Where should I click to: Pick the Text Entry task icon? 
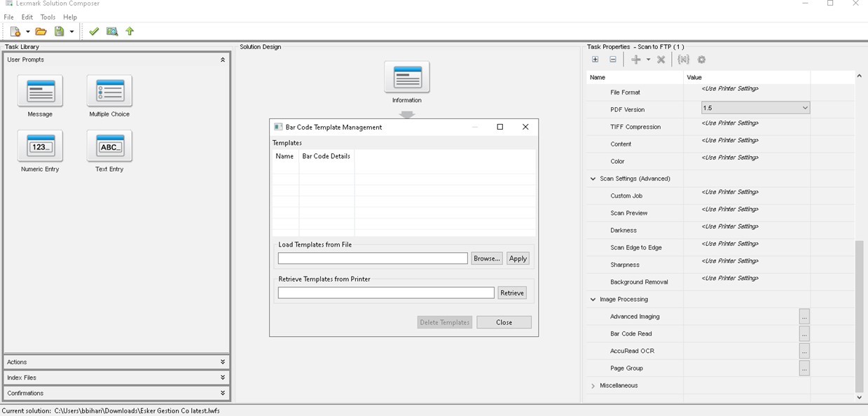click(109, 146)
